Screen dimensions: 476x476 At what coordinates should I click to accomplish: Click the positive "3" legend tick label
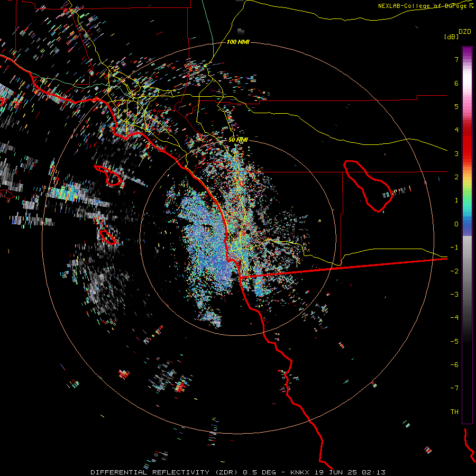tap(456, 153)
